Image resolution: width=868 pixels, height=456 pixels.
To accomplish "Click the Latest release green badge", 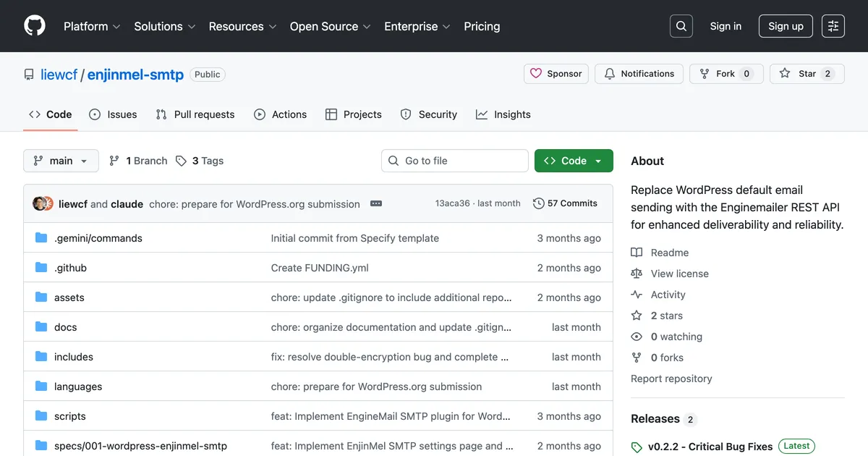I will [796, 446].
